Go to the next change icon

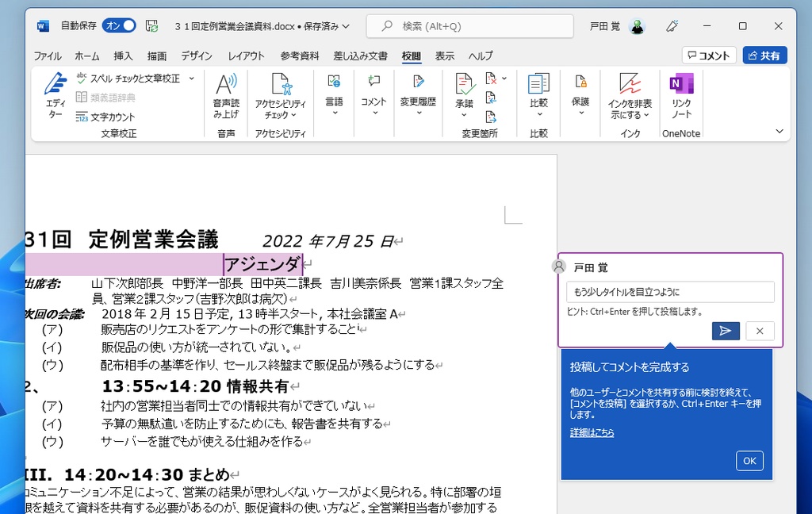click(491, 117)
